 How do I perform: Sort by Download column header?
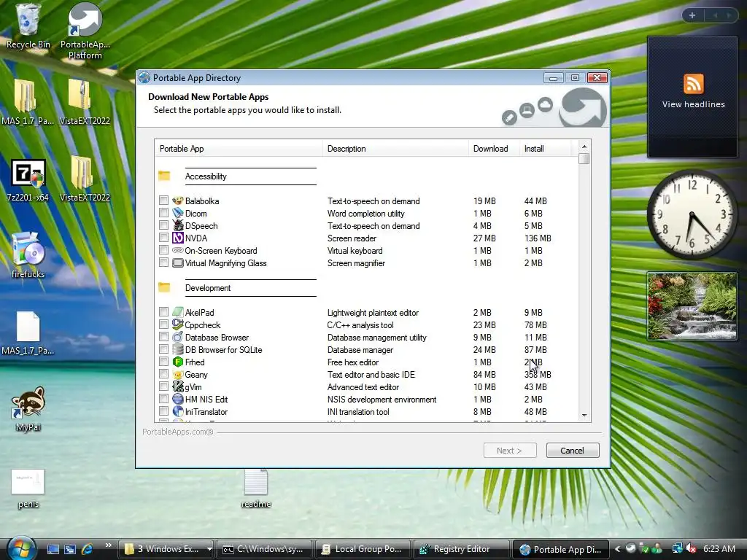[494, 149]
